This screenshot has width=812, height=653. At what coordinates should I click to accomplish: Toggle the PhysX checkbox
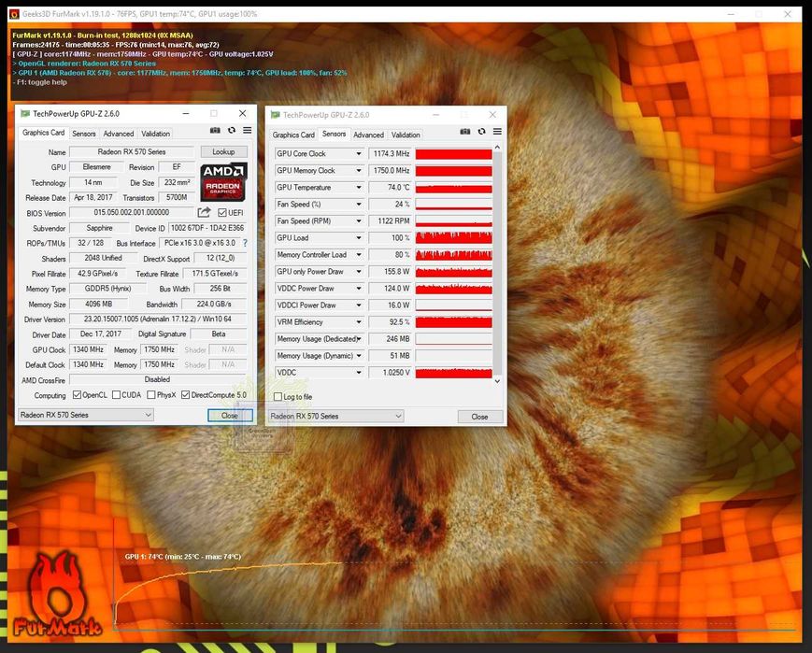click(151, 394)
